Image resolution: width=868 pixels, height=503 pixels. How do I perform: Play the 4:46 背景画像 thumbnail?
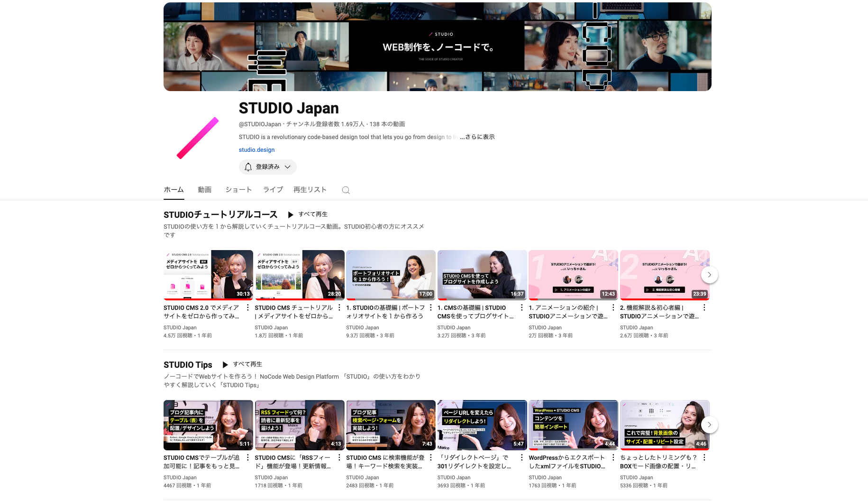coord(665,425)
